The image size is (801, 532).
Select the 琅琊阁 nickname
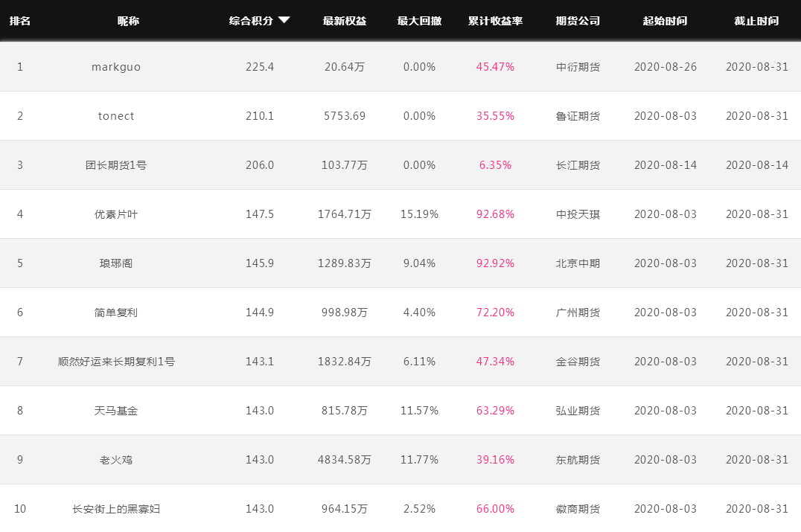coord(116,263)
